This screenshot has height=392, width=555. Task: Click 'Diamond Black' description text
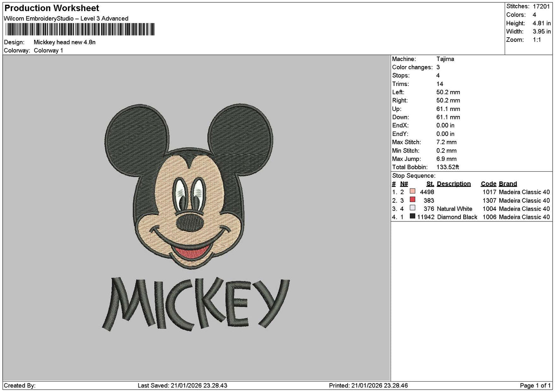(x=457, y=217)
